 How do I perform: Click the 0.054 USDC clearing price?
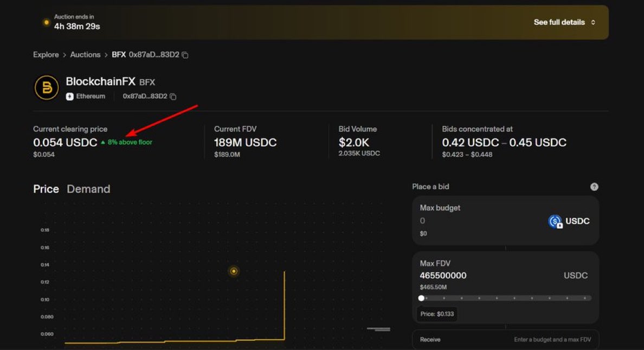65,143
